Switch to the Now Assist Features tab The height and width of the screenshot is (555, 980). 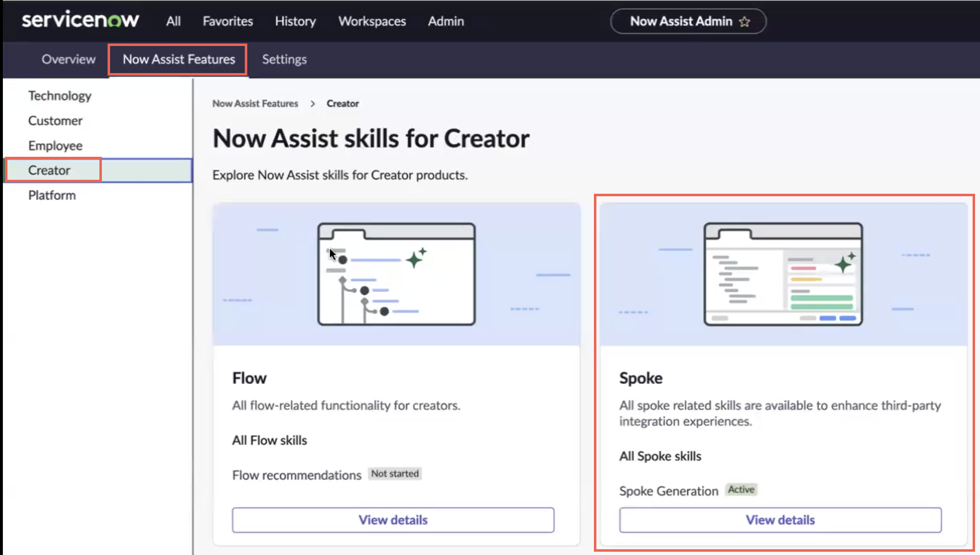point(179,59)
